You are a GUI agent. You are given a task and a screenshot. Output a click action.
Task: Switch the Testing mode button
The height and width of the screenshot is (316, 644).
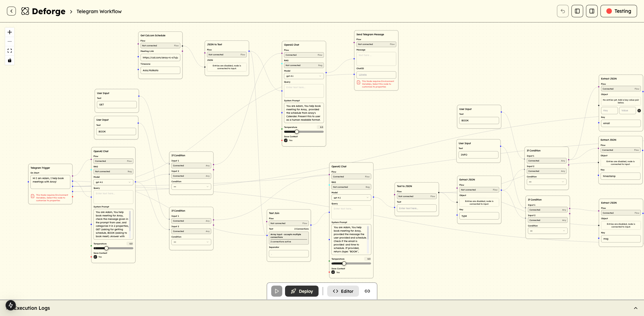[619, 11]
